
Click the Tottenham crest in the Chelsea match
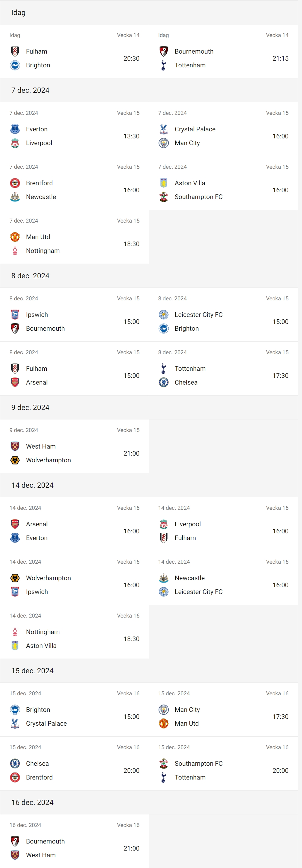(163, 368)
